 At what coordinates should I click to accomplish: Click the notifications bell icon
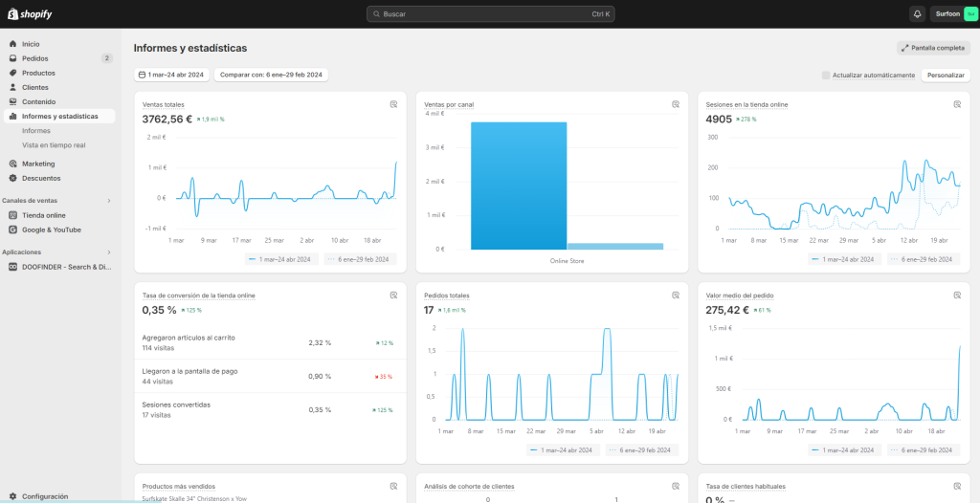917,14
